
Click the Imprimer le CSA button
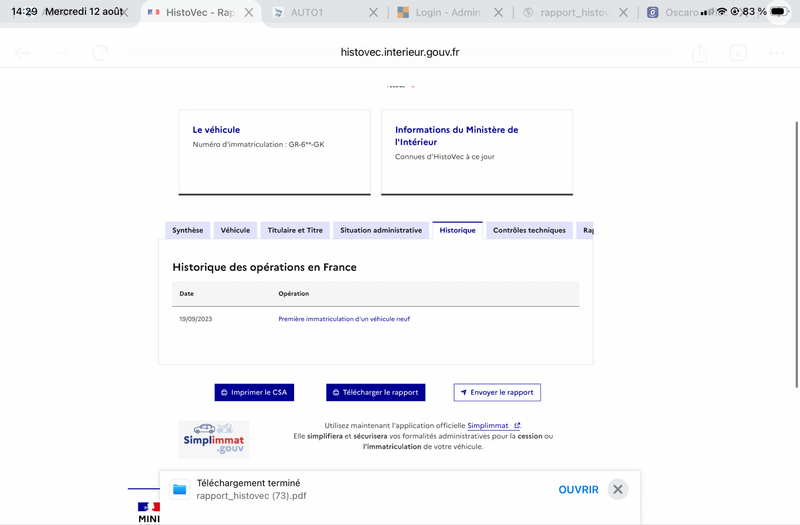pyautogui.click(x=254, y=392)
